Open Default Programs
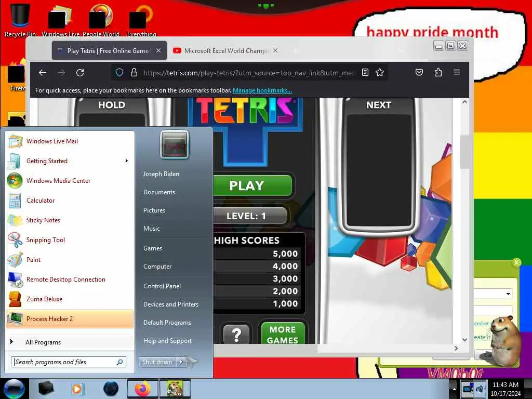Screen dimensions: 532x399 (167, 322)
